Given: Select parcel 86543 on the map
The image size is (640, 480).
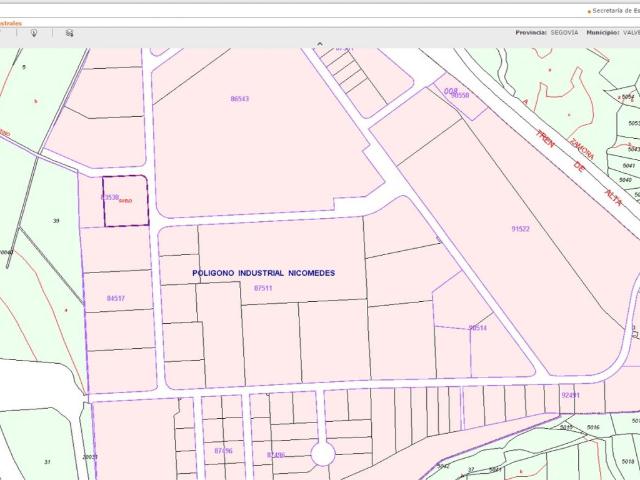Looking at the screenshot, I should coord(240,99).
